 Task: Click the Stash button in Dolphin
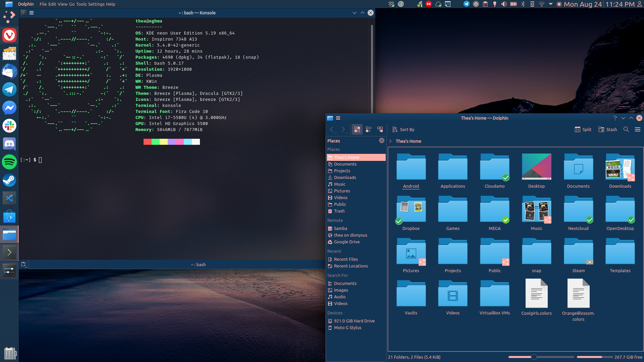tap(608, 129)
